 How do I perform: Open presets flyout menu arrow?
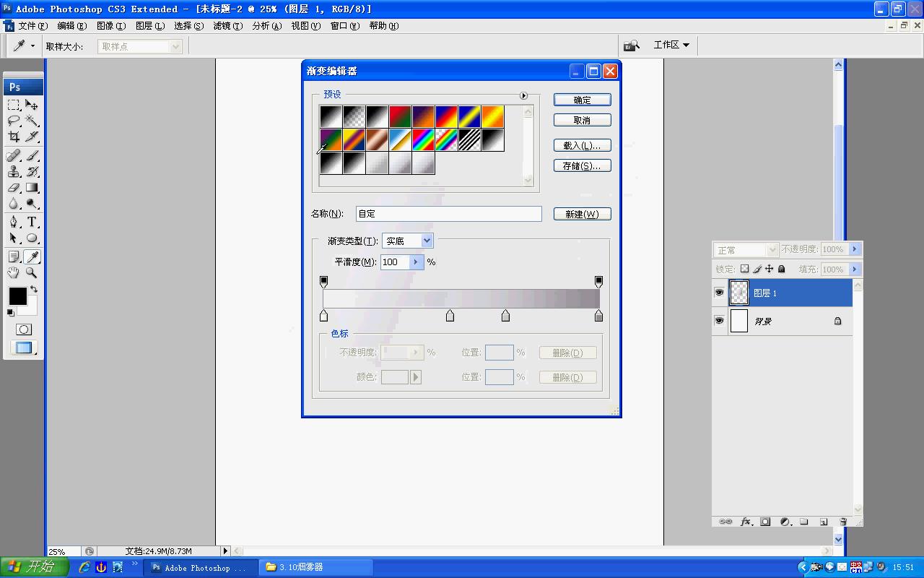(523, 95)
